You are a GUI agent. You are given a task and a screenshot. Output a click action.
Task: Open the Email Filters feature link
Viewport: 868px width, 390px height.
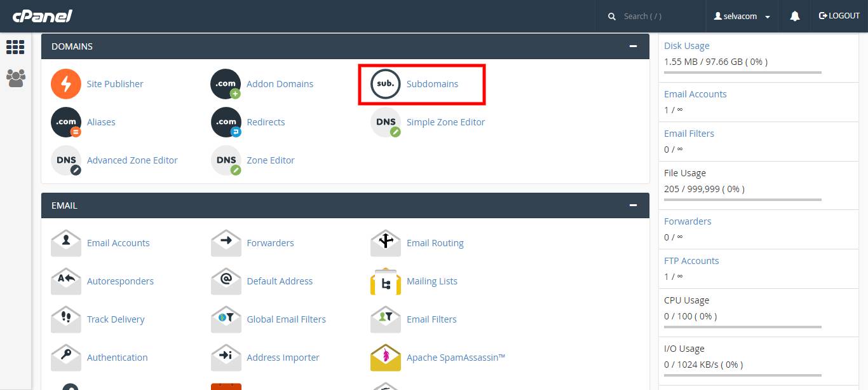431,319
